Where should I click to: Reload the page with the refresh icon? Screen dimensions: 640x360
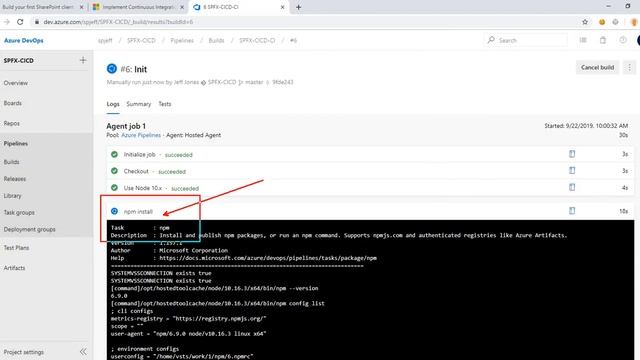20,22
